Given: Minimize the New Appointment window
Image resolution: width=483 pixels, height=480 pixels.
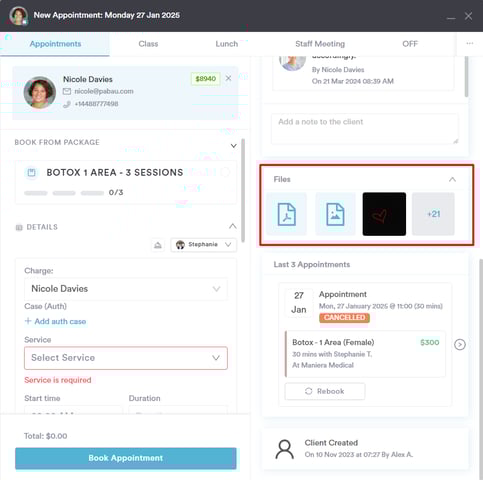Looking at the screenshot, I should [x=451, y=17].
